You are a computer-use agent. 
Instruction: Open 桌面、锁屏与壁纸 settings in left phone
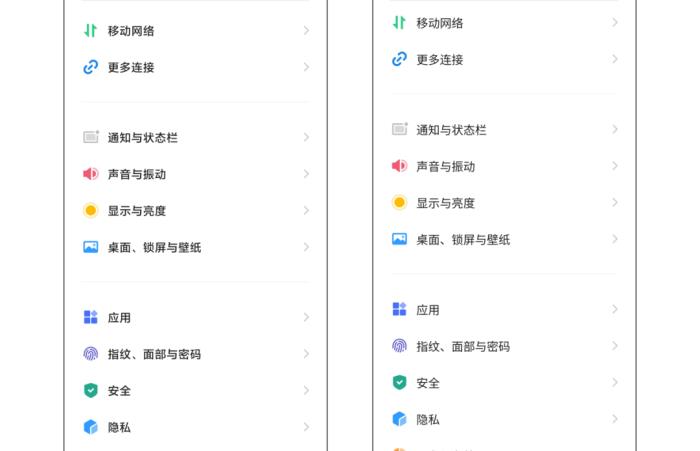tap(196, 247)
